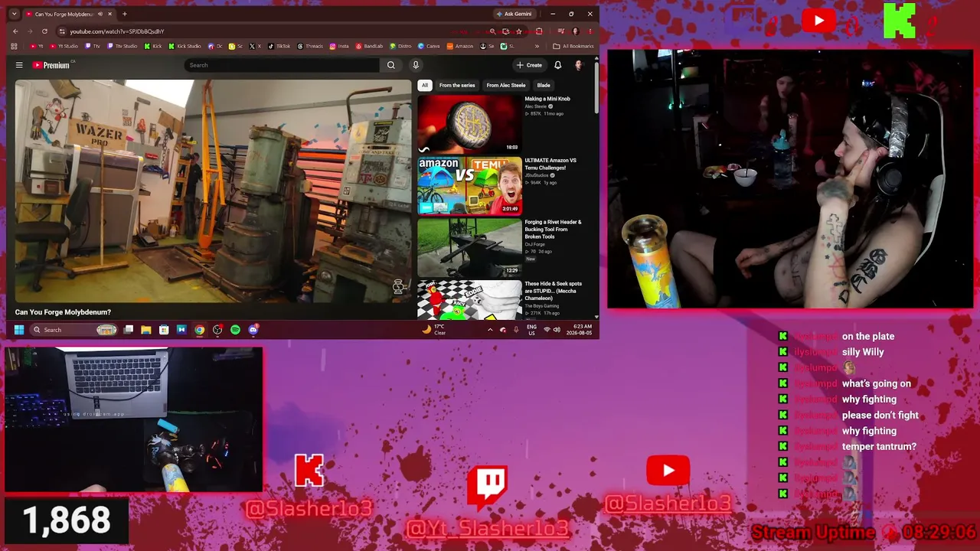Open the Threads bookmark

[310, 46]
